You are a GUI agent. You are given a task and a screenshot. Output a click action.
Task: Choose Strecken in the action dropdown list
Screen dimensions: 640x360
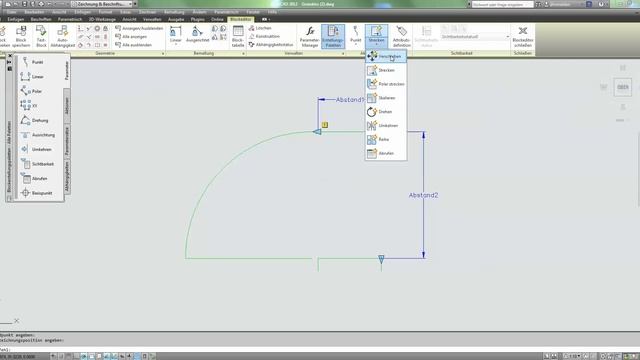pyautogui.click(x=386, y=70)
